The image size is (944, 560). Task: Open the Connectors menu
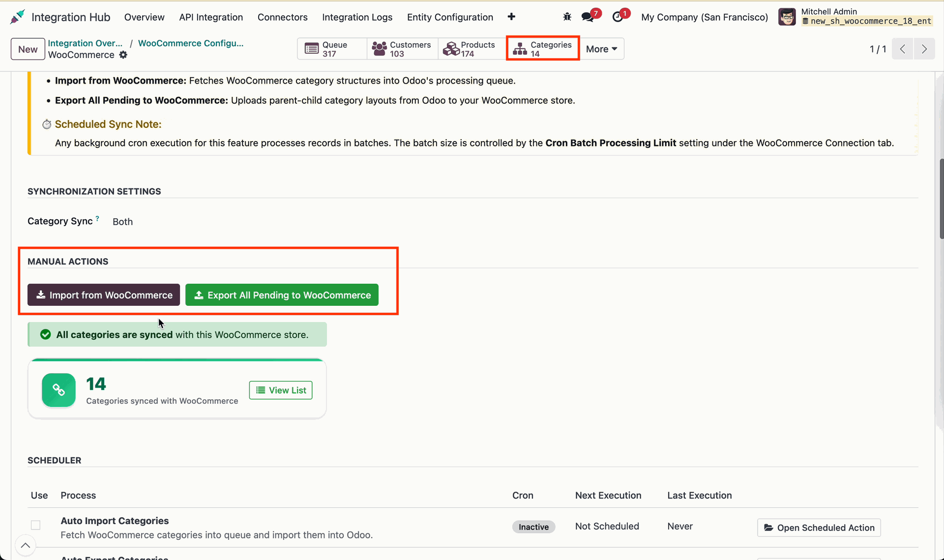pos(283,17)
